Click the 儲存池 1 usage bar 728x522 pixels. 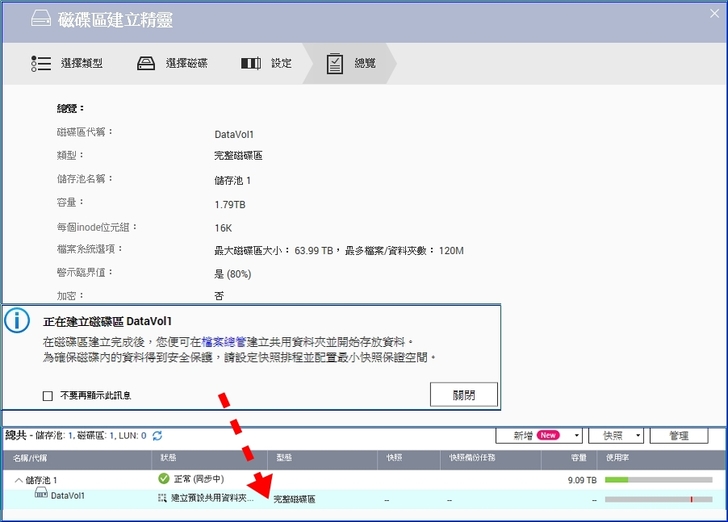pyautogui.click(x=656, y=480)
